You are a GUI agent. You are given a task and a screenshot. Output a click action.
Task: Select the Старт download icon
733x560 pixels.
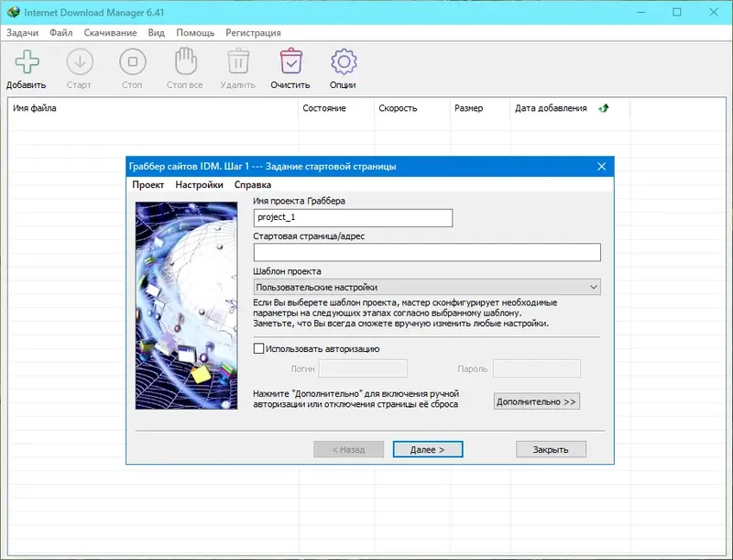click(80, 64)
